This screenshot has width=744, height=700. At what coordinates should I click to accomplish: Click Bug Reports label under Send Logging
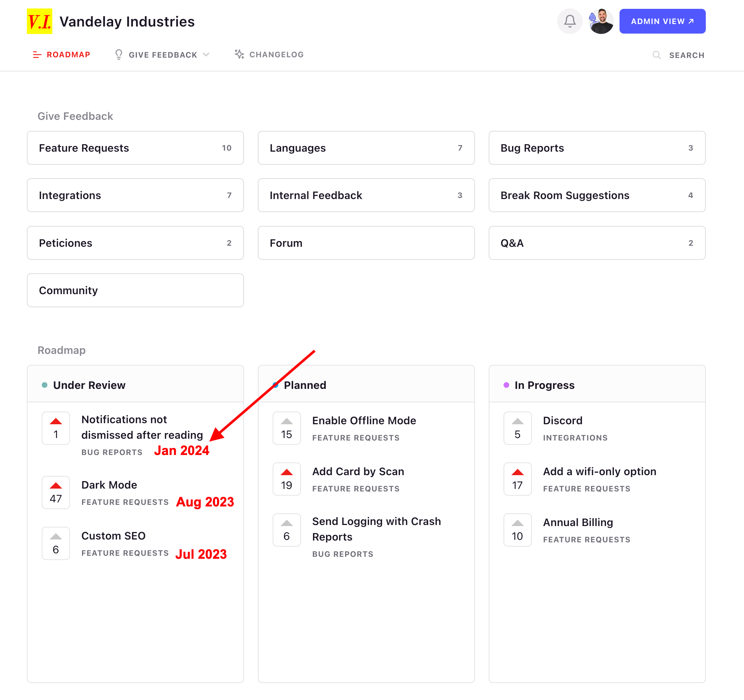coord(343,554)
